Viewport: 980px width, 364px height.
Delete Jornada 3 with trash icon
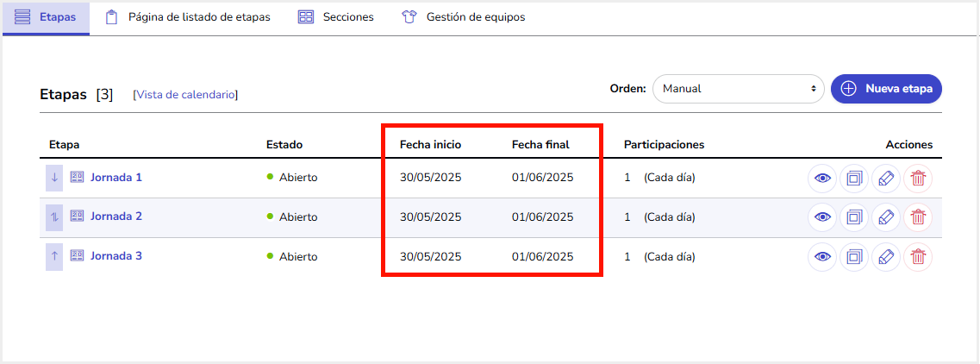[917, 256]
